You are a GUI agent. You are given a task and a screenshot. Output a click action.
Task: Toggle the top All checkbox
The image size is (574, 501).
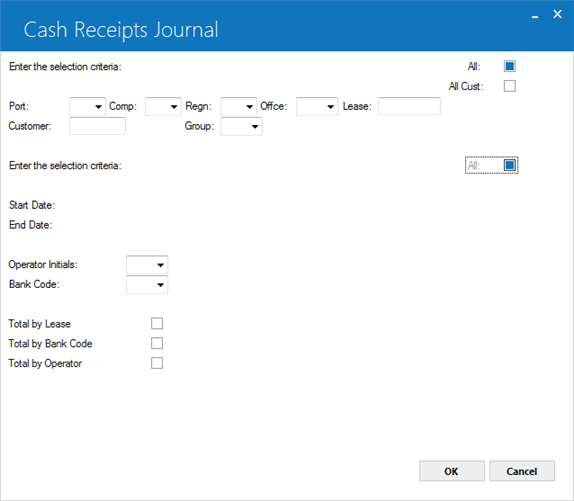[510, 66]
